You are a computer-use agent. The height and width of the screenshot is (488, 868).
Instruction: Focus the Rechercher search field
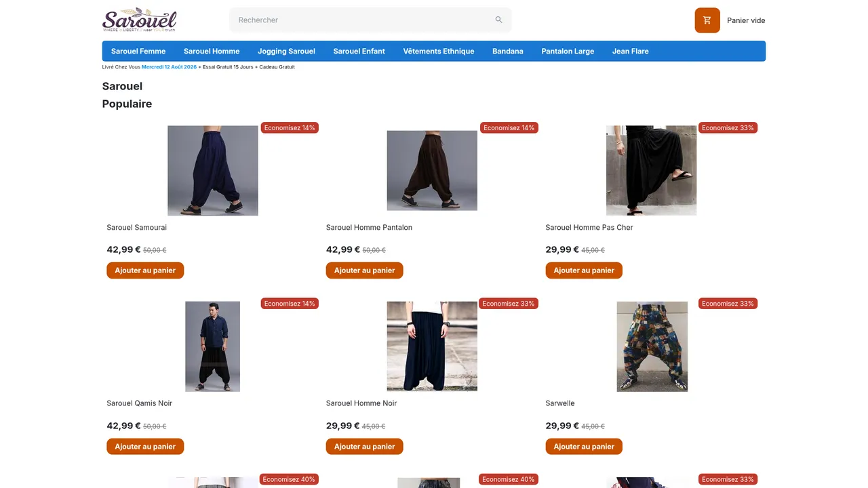pyautogui.click(x=370, y=20)
